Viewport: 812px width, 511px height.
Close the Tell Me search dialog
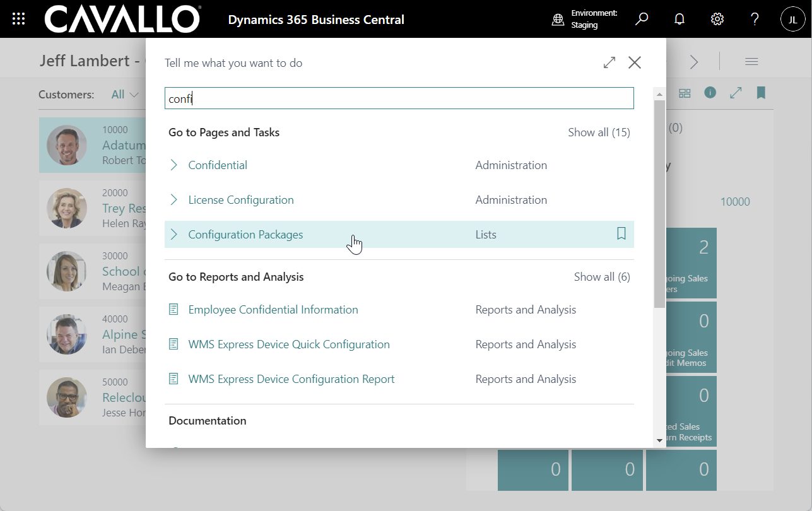click(x=635, y=62)
